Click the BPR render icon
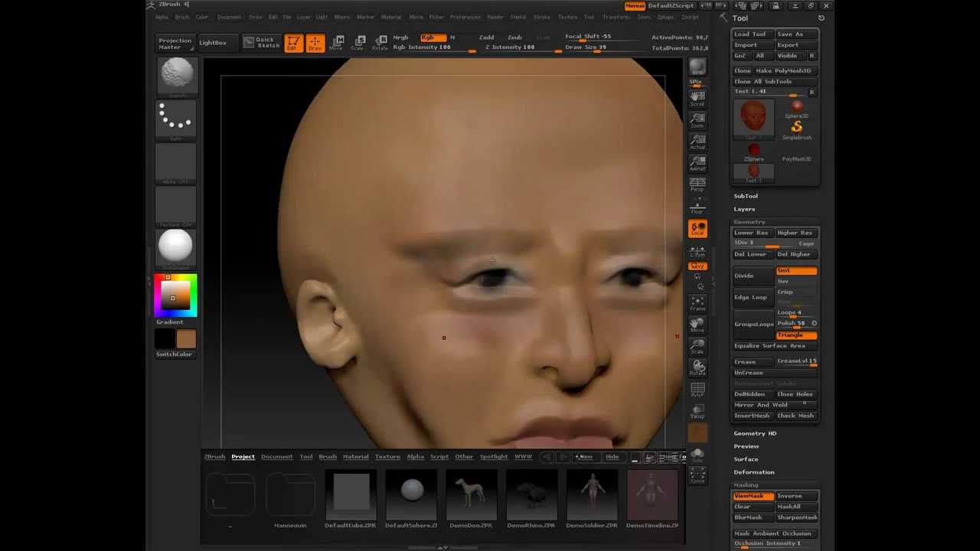Viewport: 980px width, 551px height. pyautogui.click(x=697, y=69)
